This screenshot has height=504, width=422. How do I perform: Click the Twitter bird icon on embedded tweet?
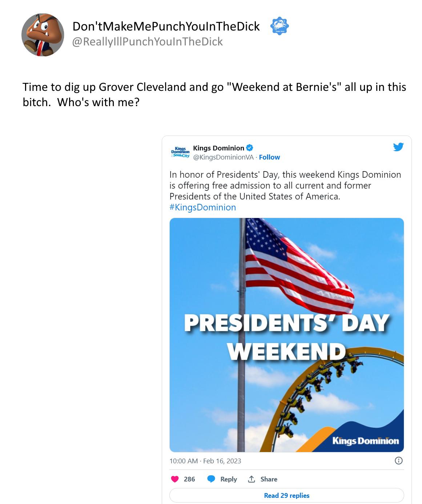click(x=398, y=148)
